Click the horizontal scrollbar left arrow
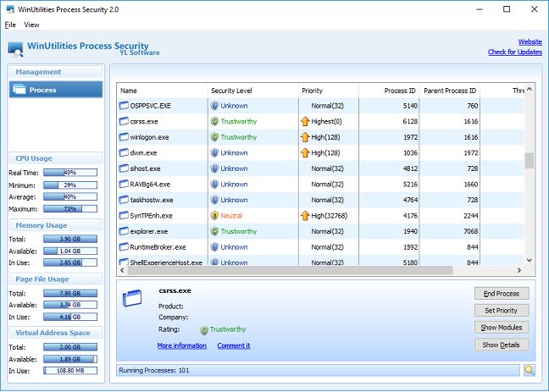 coord(122,270)
